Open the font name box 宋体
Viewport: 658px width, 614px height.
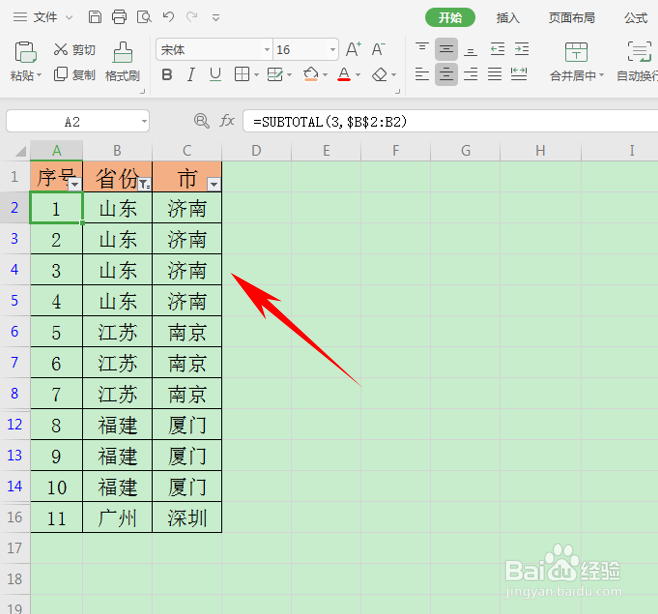click(214, 50)
